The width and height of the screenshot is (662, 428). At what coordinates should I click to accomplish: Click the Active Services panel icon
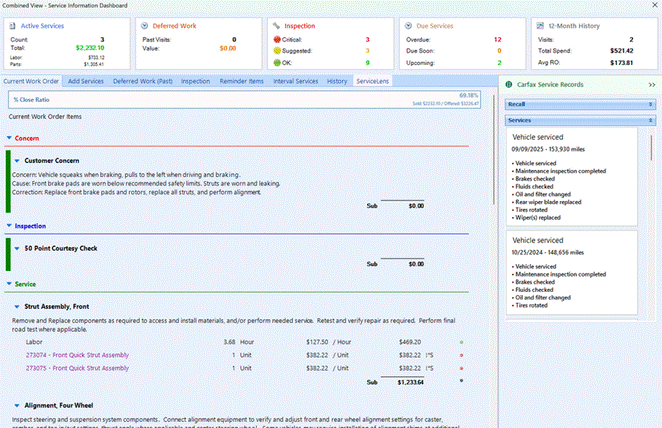pyautogui.click(x=12, y=26)
